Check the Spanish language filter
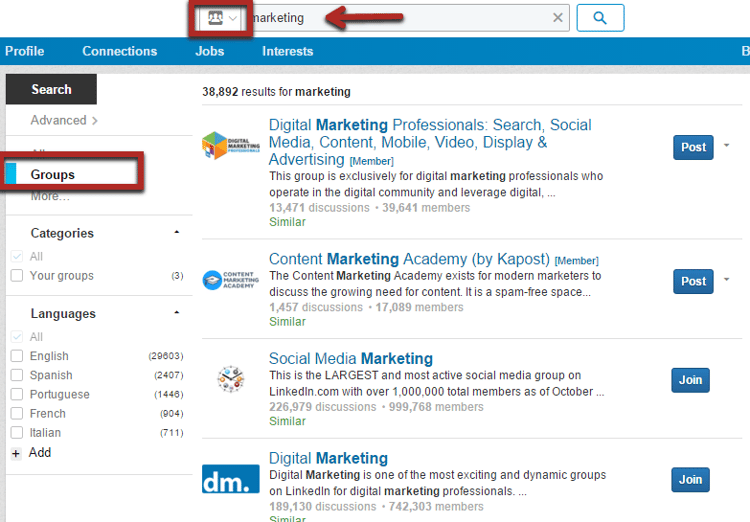 17,375
